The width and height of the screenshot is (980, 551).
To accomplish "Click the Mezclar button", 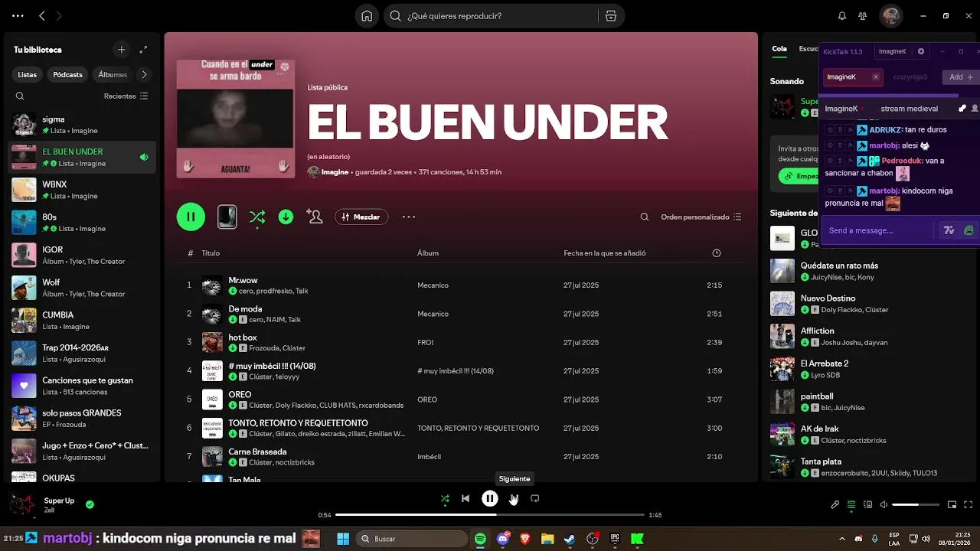I will point(361,217).
